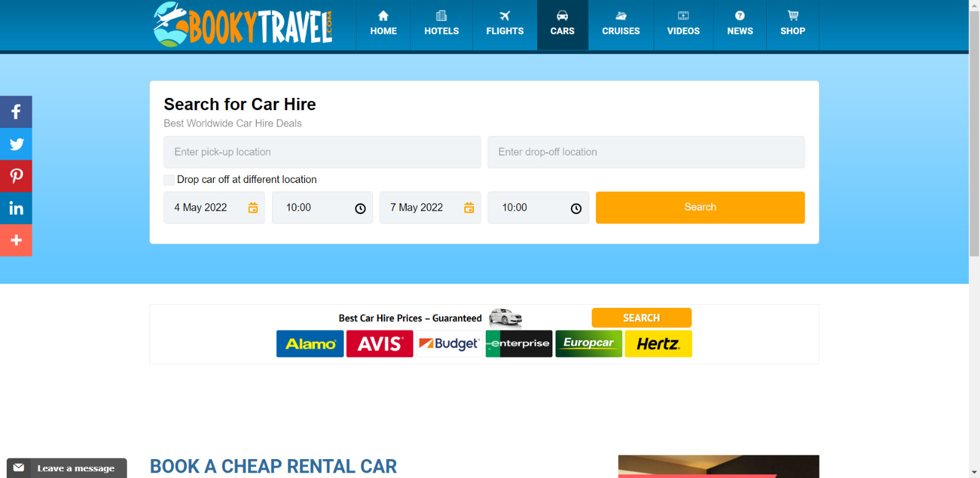Click the partially visible image thumbnail at bottom right
980x478 pixels.
tap(718, 466)
